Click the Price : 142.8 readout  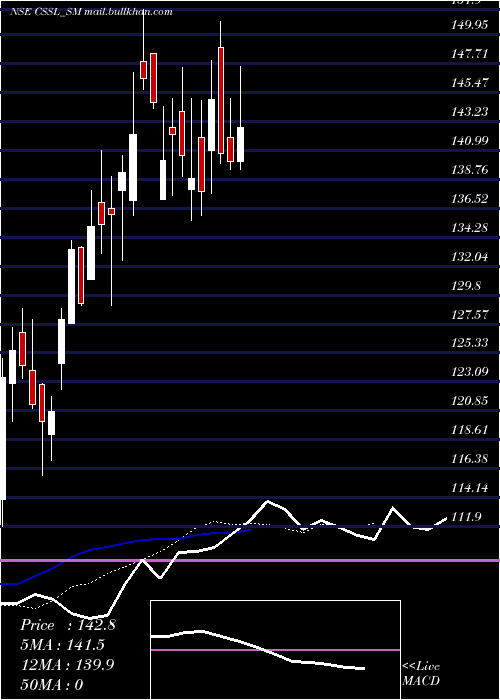[68, 625]
